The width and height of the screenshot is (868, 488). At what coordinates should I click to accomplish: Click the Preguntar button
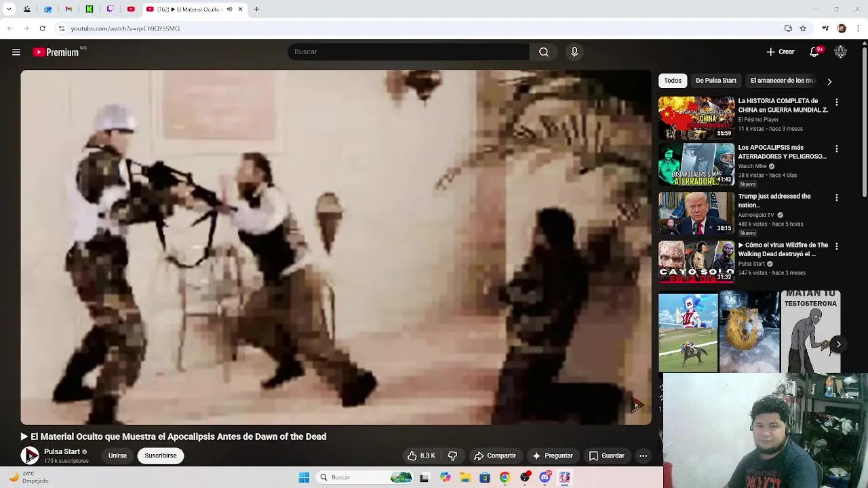coord(553,455)
